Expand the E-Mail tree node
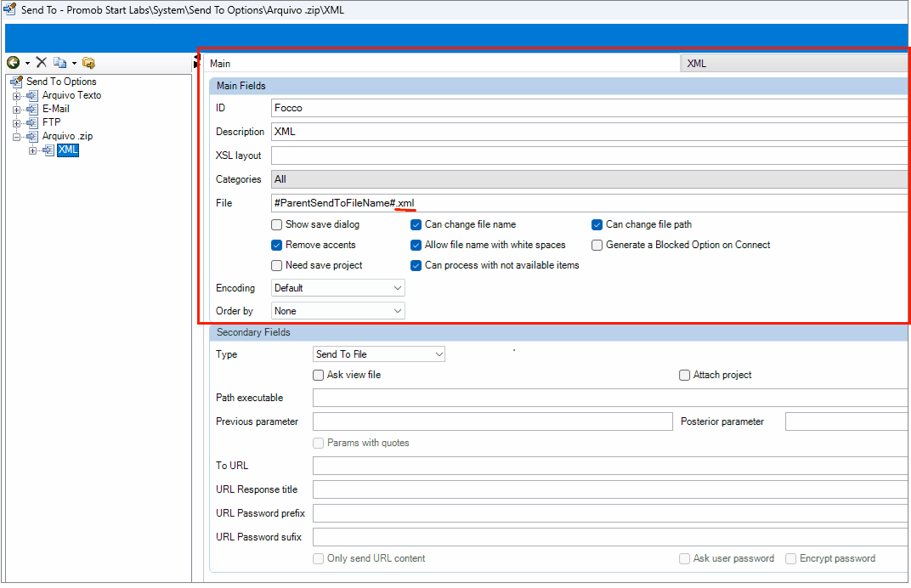 click(16, 110)
